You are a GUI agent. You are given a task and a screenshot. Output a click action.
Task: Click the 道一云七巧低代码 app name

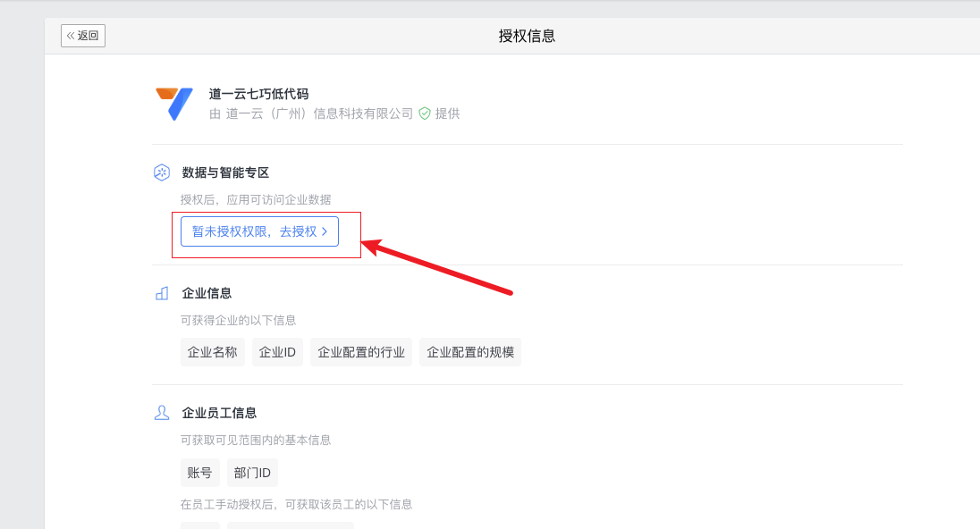coord(258,94)
